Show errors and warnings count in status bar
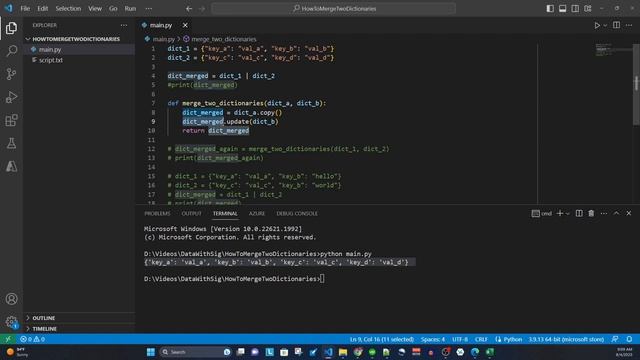Screen dimensions: 640x360 click(x=33, y=339)
